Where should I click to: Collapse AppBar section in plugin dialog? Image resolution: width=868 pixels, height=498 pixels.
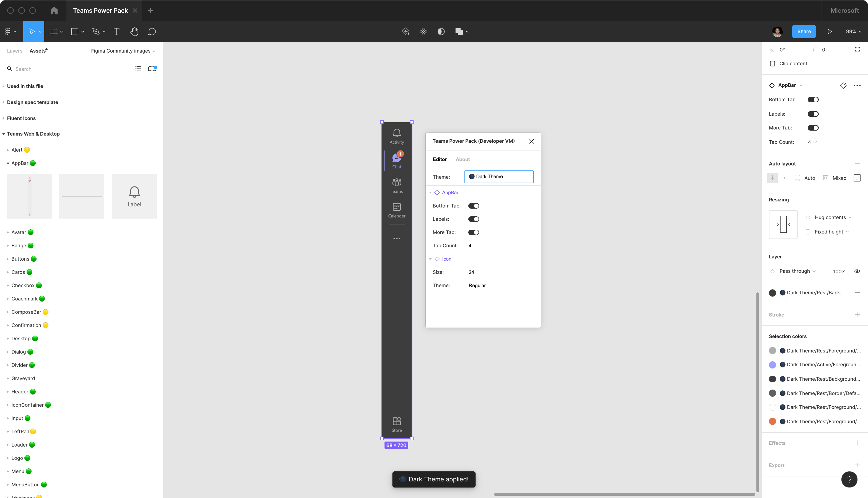430,193
